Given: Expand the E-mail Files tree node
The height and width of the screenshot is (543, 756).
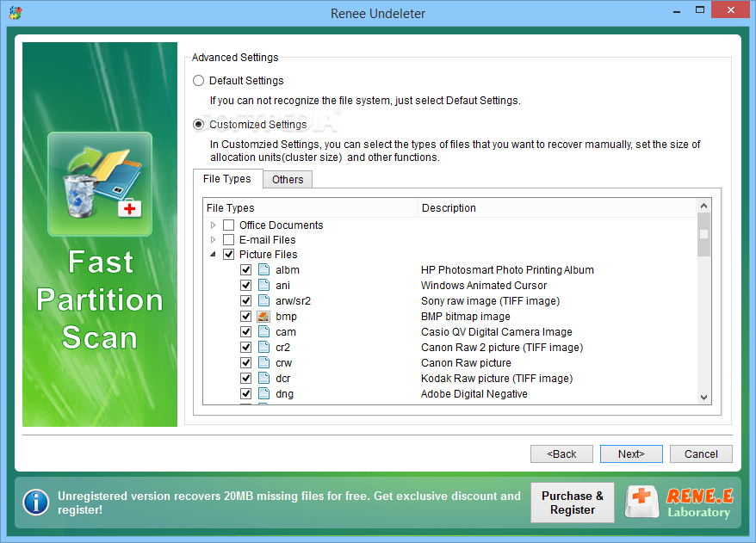Looking at the screenshot, I should coord(213,239).
